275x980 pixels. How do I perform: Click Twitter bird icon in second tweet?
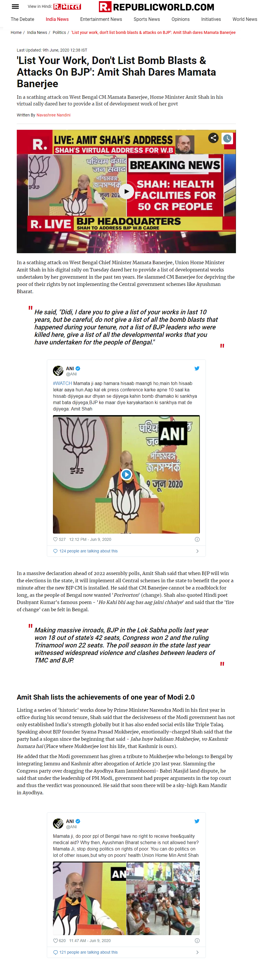pos(197,821)
